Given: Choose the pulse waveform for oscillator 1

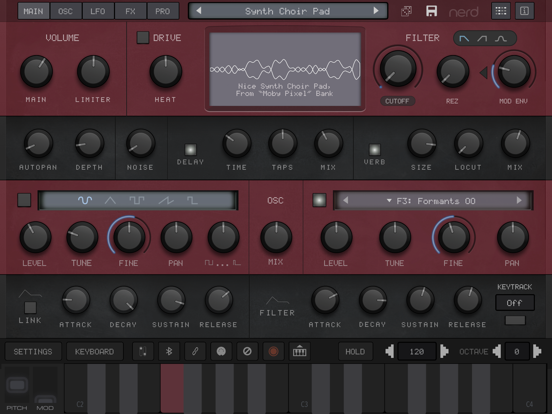Looking at the screenshot, I should pyautogui.click(x=192, y=201).
